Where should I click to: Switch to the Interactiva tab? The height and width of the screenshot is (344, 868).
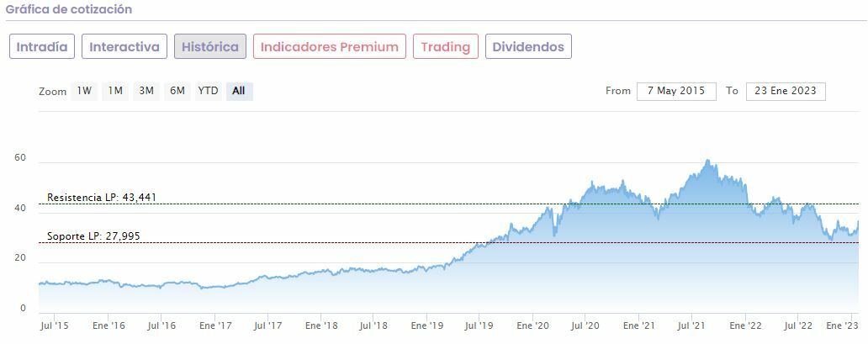124,46
